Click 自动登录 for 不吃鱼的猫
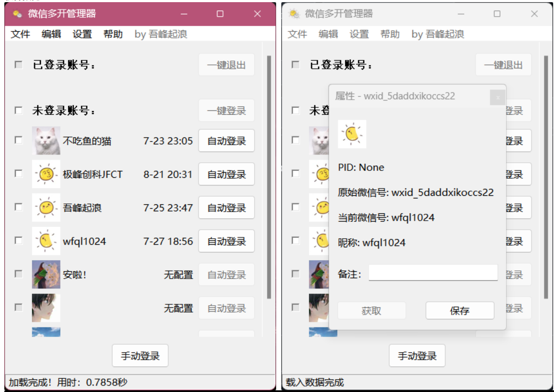The height and width of the screenshot is (392, 554). (226, 141)
